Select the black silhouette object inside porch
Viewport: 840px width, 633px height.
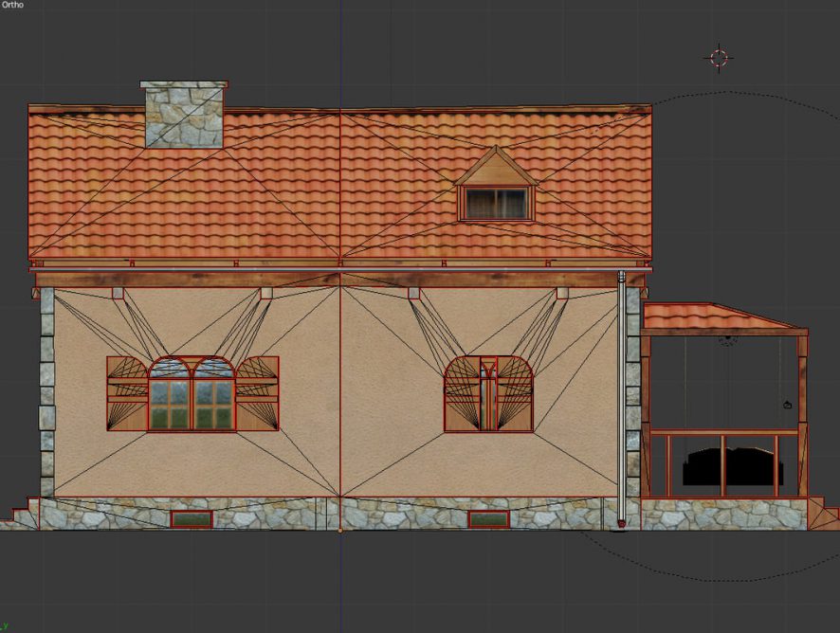(733, 466)
